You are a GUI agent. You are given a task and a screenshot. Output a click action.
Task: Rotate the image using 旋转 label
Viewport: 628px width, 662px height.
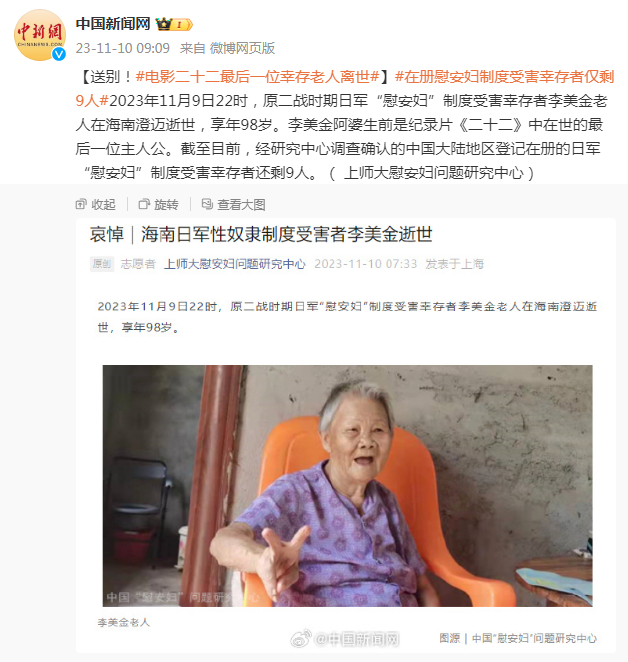[166, 205]
